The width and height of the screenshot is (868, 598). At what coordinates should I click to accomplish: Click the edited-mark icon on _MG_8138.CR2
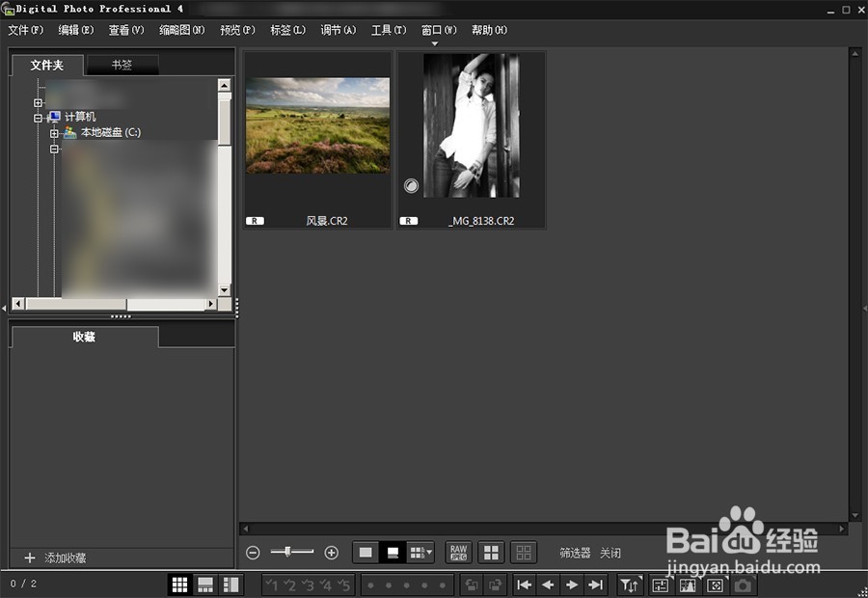point(411,185)
